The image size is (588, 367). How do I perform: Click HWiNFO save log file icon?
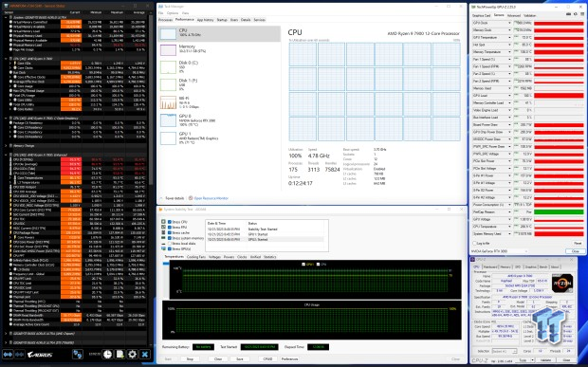pyautogui.click(x=119, y=355)
